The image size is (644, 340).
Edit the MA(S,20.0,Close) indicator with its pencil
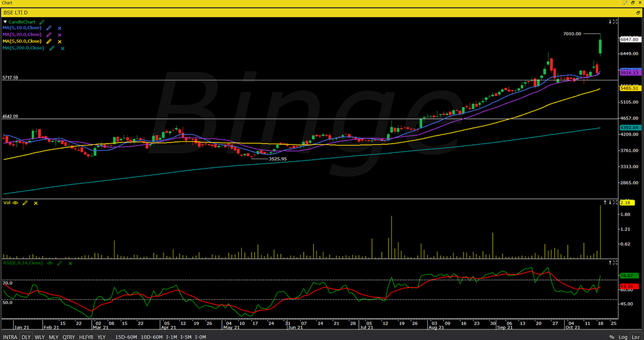click(x=50, y=35)
